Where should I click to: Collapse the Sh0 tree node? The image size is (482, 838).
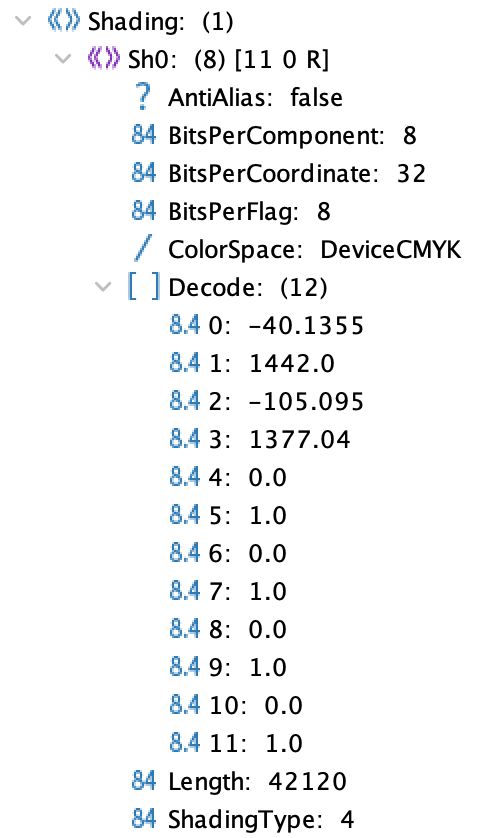click(63, 59)
